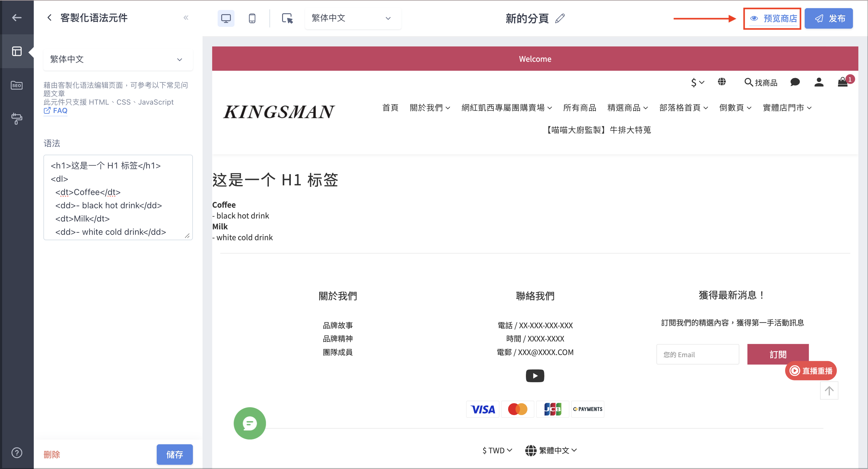Viewport: 868px width, 469px height.
Task: Select 所有商品 in the navigation
Action: tap(580, 108)
